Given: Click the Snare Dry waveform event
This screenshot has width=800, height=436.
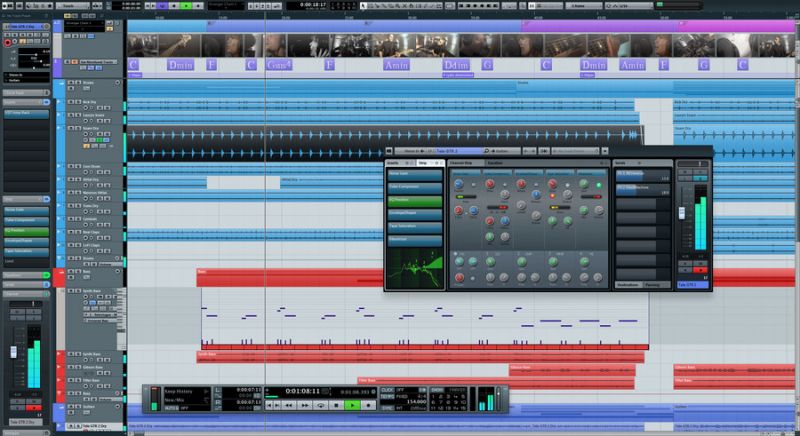Looking at the screenshot, I should (385, 144).
